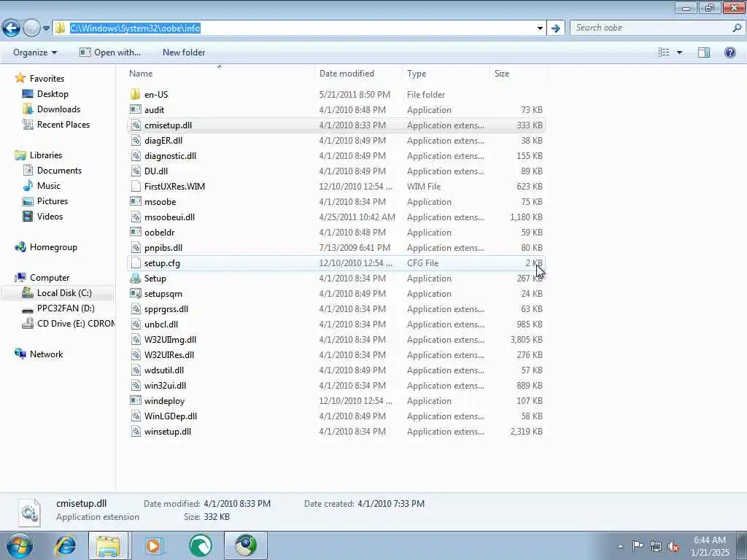The height and width of the screenshot is (560, 747).
Task: Open Downloads in Favorites
Action: [58, 109]
